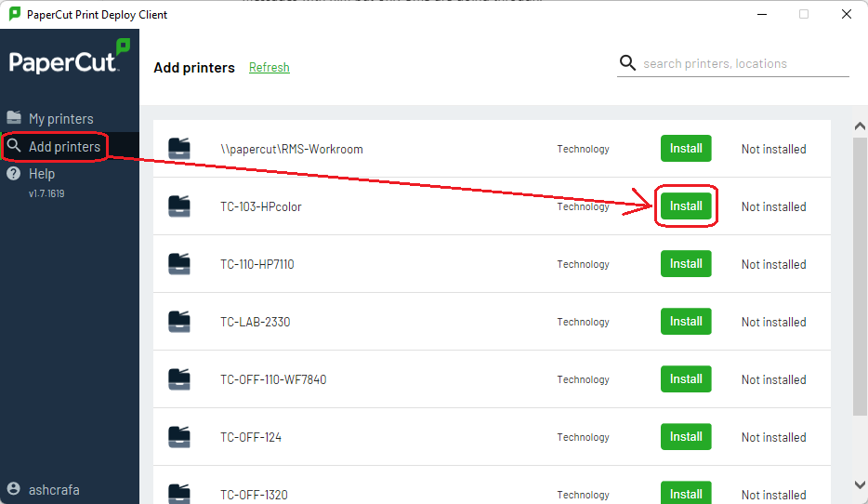Open the Add printers section
The image size is (868, 504).
[x=64, y=147]
